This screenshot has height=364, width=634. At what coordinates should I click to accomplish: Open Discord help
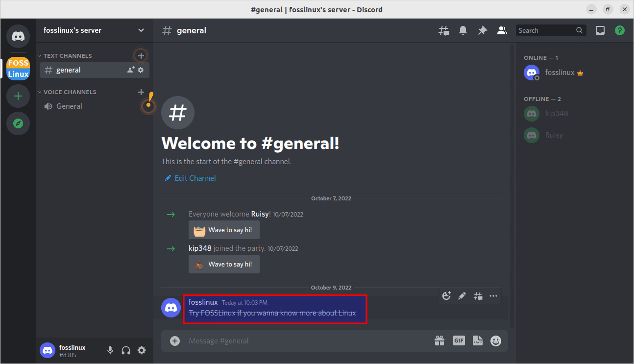coord(620,30)
